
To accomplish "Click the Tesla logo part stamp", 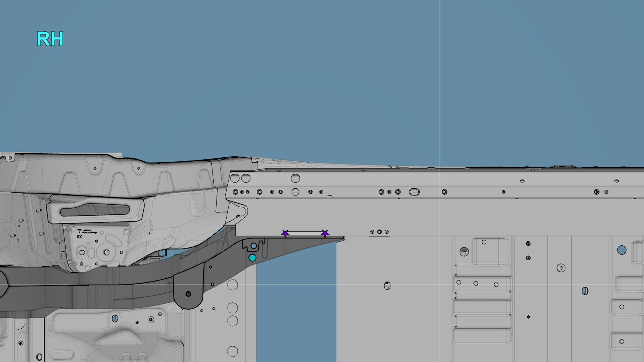I will (x=80, y=231).
